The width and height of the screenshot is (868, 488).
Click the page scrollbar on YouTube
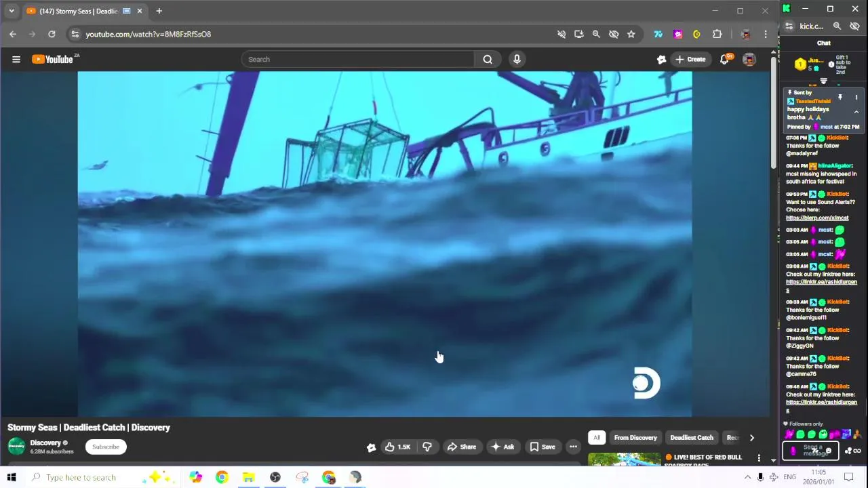coord(774,113)
